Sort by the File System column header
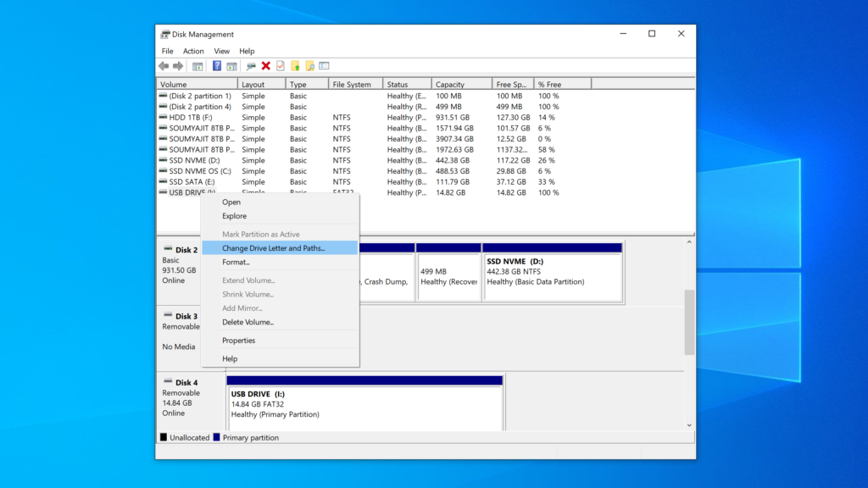 coord(356,84)
